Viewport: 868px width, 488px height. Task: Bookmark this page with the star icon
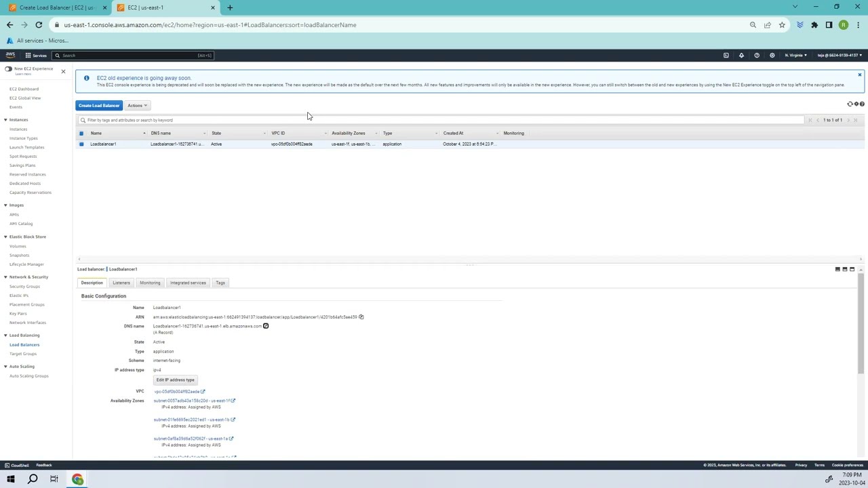click(x=782, y=25)
